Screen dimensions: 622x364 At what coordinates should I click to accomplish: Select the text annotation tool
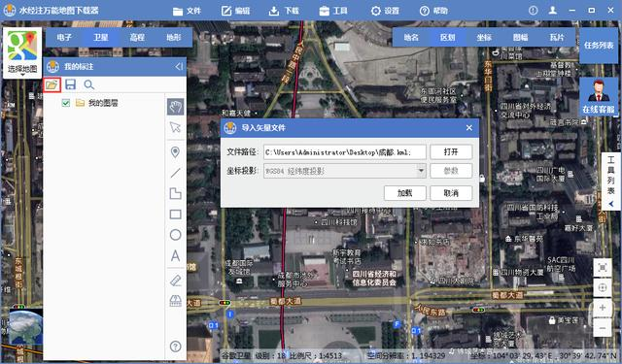pos(175,256)
